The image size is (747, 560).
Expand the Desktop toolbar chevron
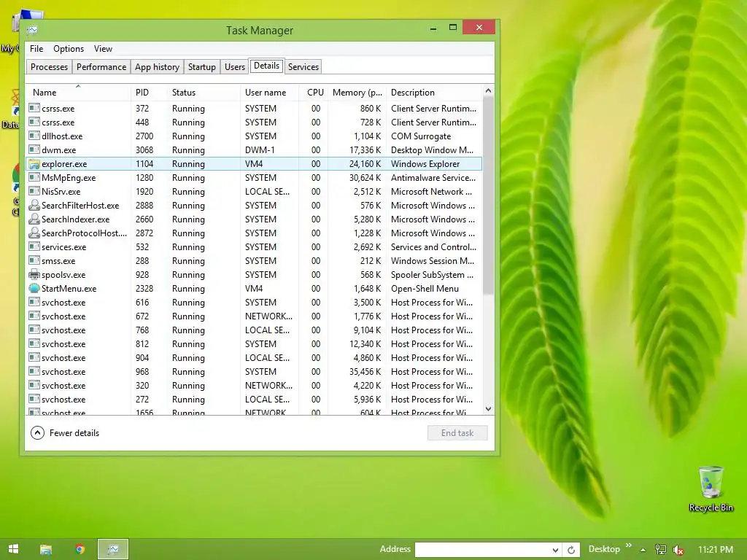pyautogui.click(x=628, y=545)
